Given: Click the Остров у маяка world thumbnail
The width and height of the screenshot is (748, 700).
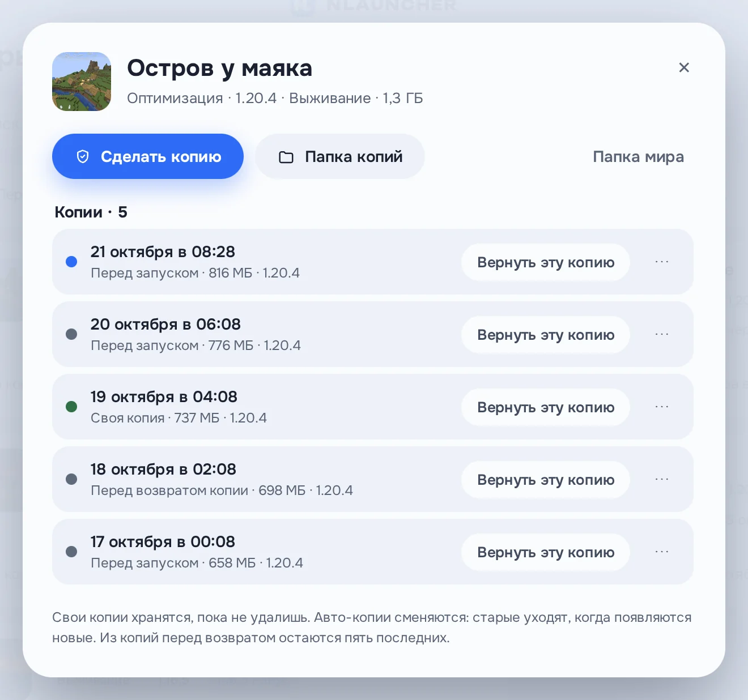Looking at the screenshot, I should coord(82,82).
